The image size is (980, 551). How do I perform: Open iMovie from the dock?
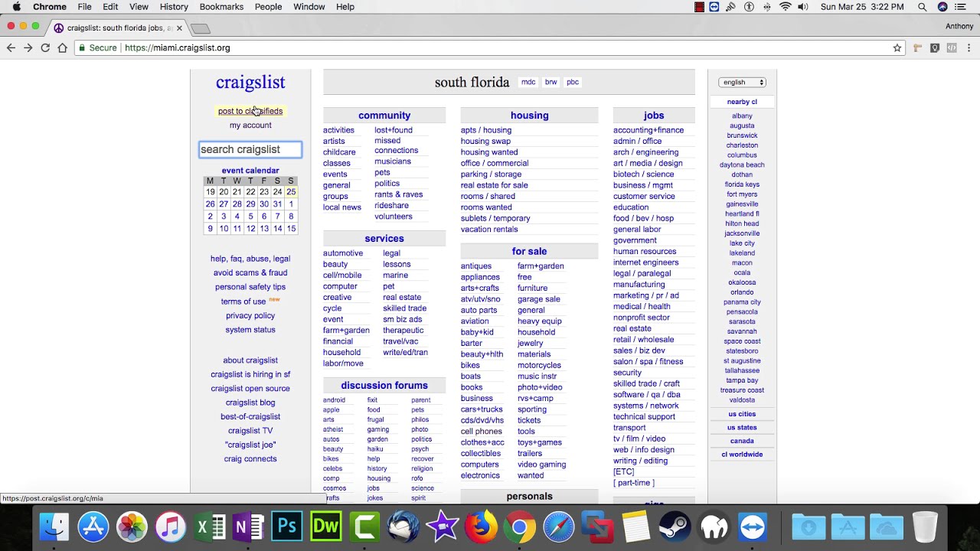[443, 527]
